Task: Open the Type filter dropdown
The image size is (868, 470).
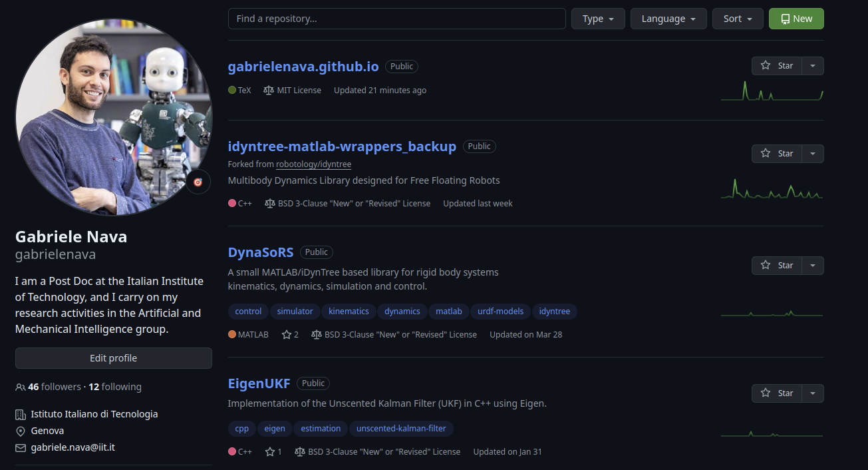Action: [x=597, y=19]
